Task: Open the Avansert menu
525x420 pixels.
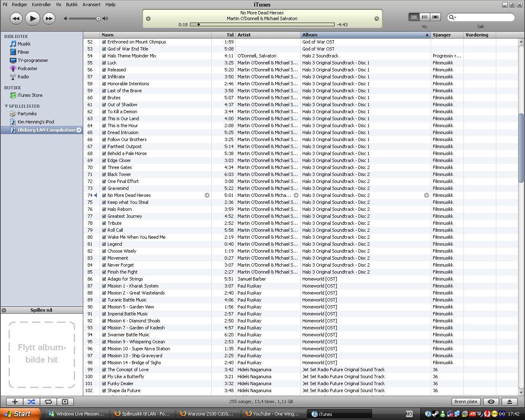Action: 91,5
